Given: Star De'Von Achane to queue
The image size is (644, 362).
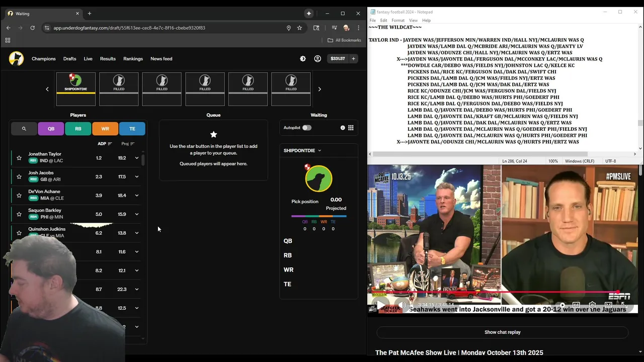Looking at the screenshot, I should click(19, 195).
